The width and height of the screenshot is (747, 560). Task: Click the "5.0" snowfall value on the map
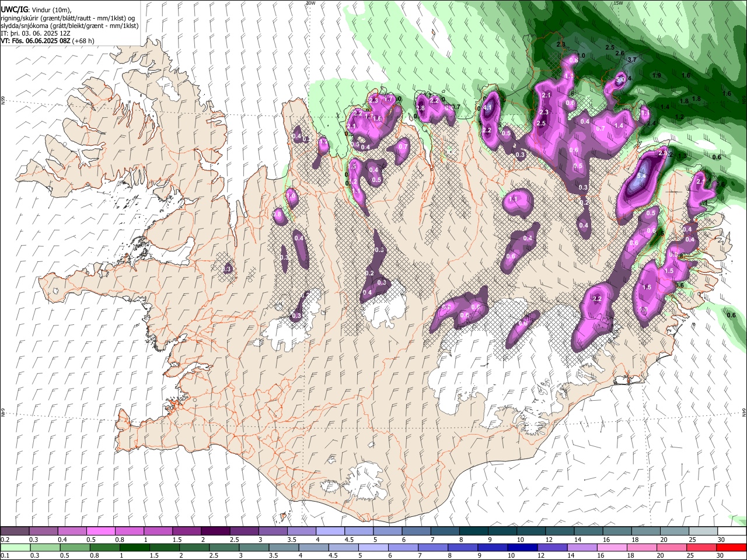pos(621,79)
